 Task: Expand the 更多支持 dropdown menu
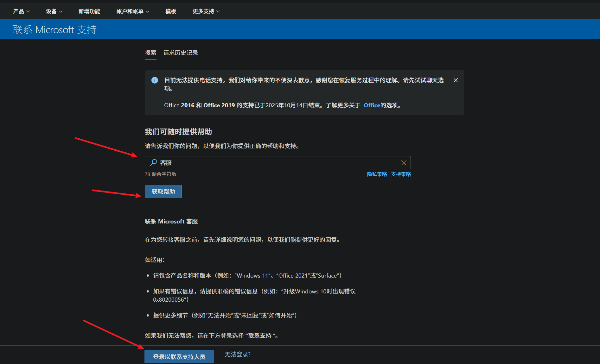(x=205, y=11)
